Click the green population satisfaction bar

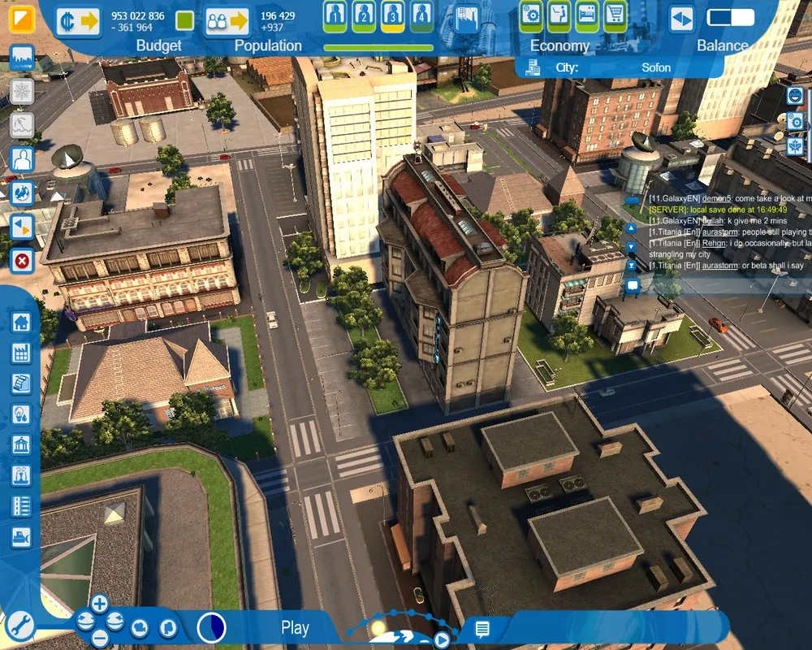(378, 48)
